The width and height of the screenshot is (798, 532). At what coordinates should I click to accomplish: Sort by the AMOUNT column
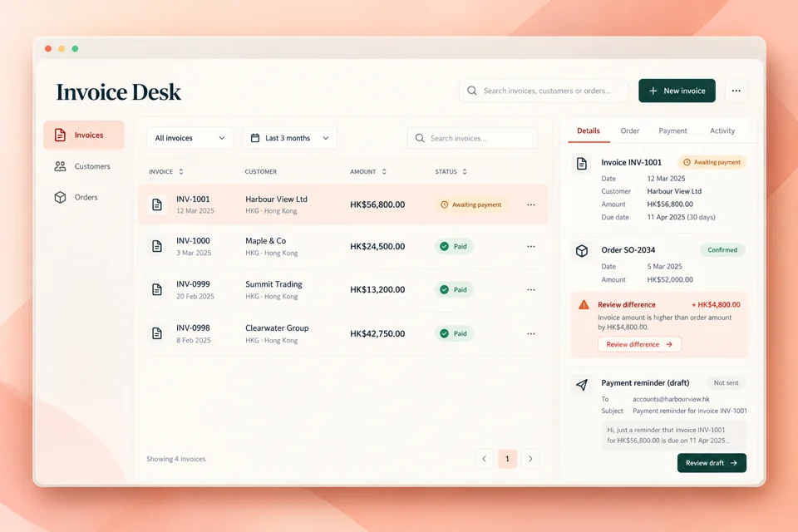tap(368, 171)
